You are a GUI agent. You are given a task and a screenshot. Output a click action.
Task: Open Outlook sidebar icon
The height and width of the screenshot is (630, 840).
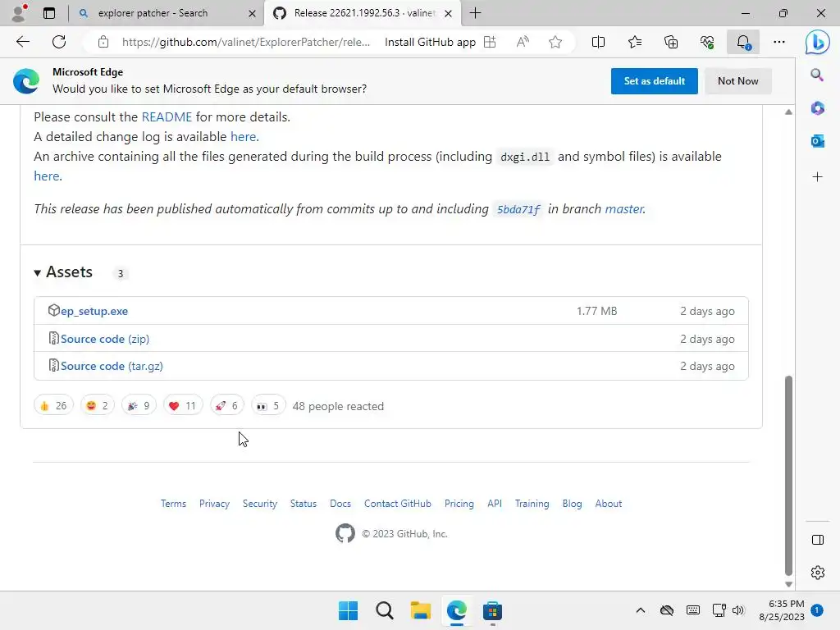tap(818, 141)
